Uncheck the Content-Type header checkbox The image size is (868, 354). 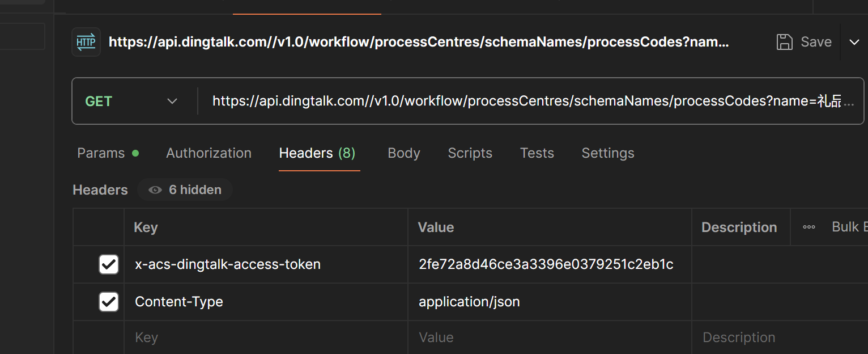(109, 302)
